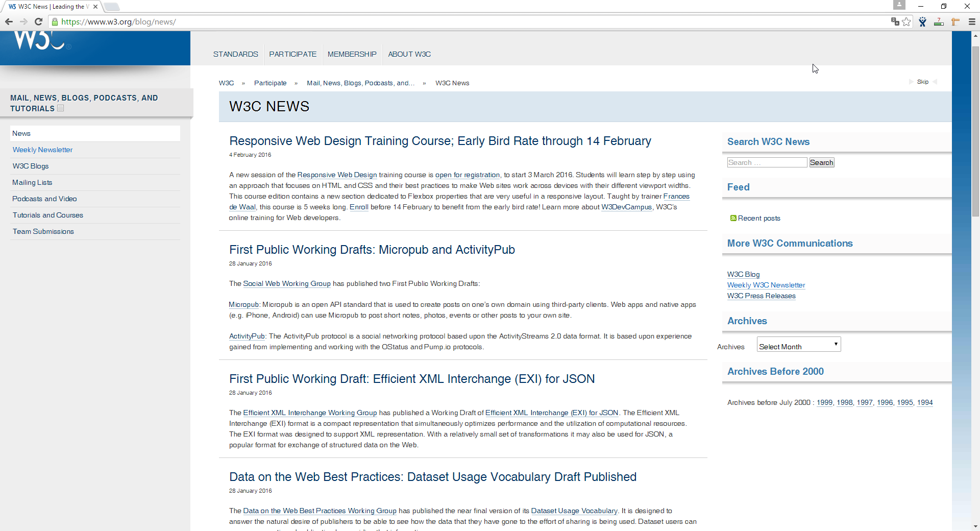980x531 pixels.
Task: Click the Enroll link
Action: (x=359, y=207)
